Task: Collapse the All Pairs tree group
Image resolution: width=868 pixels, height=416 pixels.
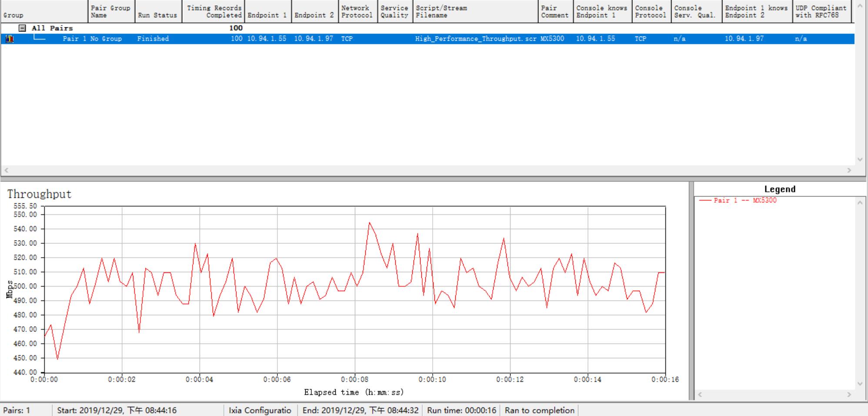Action: pos(22,28)
